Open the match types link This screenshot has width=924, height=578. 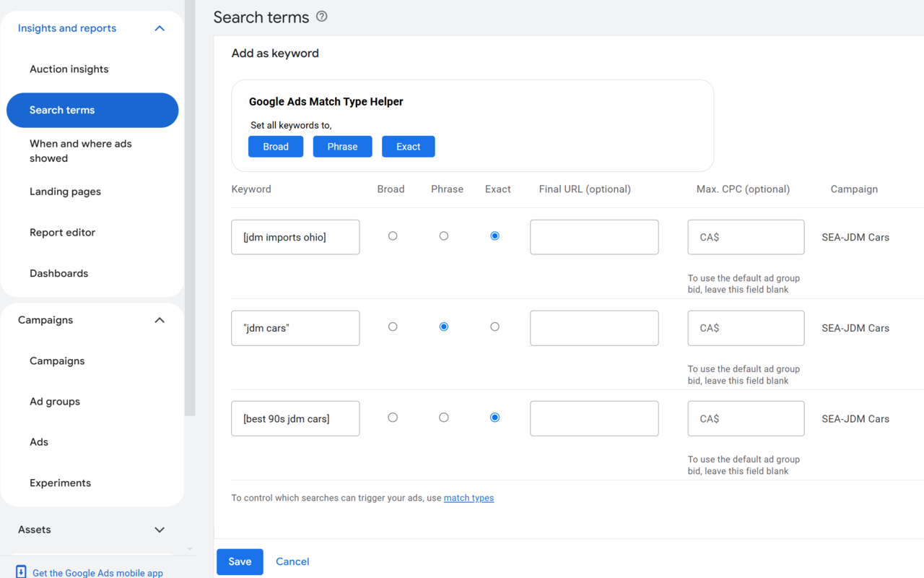click(468, 498)
